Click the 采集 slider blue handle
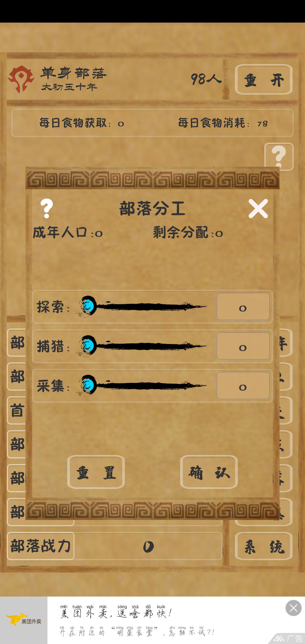The height and width of the screenshot is (644, 305). coord(88,385)
